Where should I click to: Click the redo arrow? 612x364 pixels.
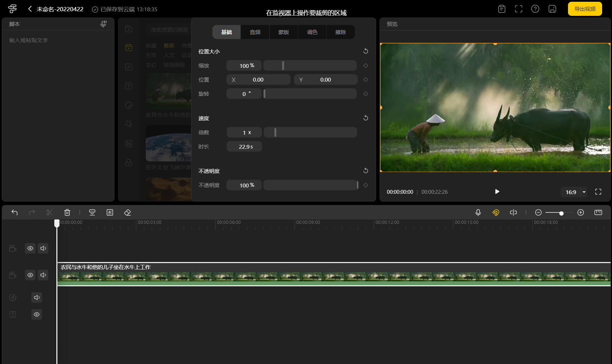(x=32, y=212)
